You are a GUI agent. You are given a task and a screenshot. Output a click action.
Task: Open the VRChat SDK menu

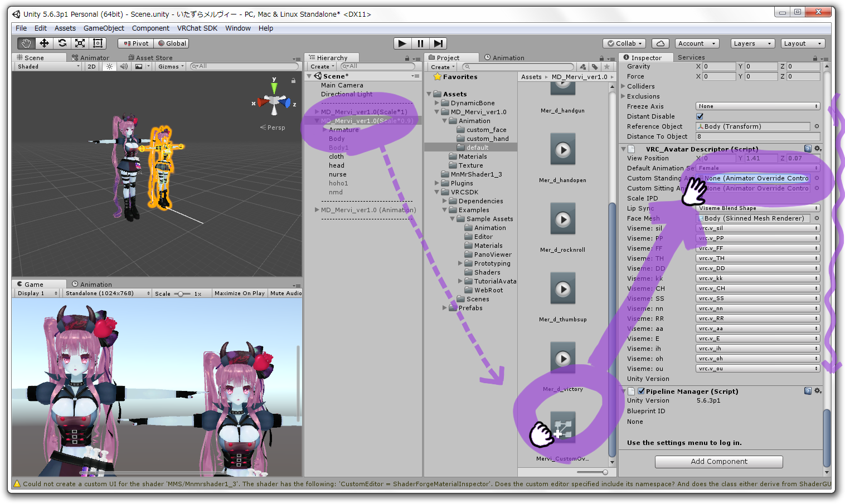(x=197, y=28)
